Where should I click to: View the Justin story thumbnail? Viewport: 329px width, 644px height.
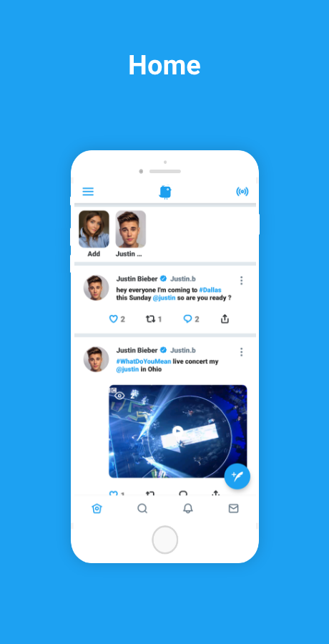coord(131,229)
